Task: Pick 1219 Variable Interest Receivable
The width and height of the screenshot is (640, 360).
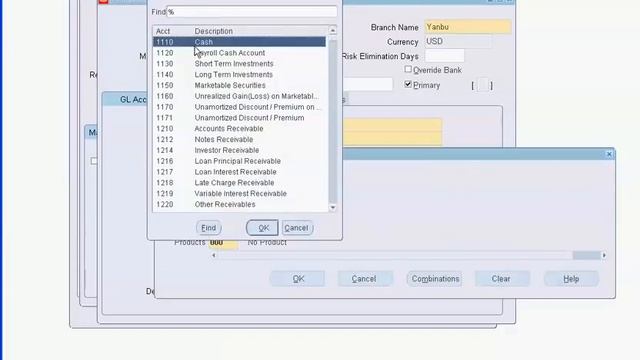Action: tap(239, 193)
